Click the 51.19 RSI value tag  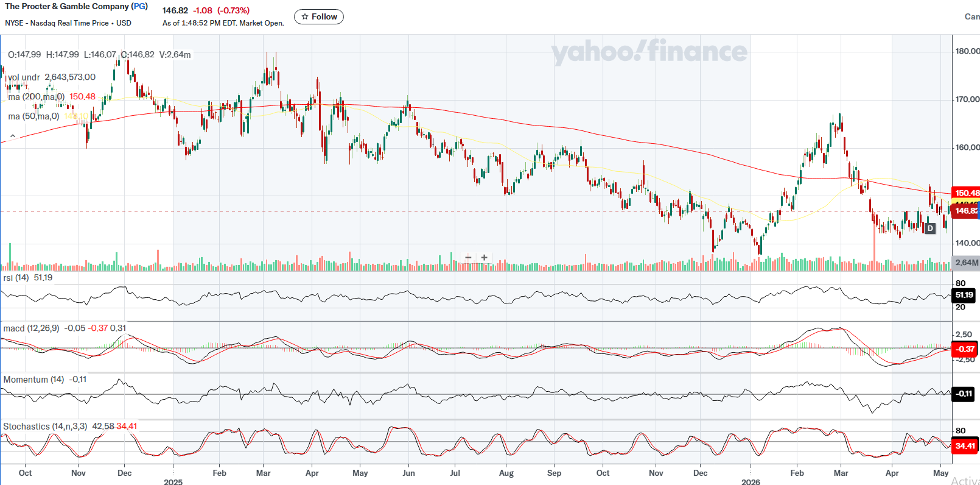click(964, 295)
